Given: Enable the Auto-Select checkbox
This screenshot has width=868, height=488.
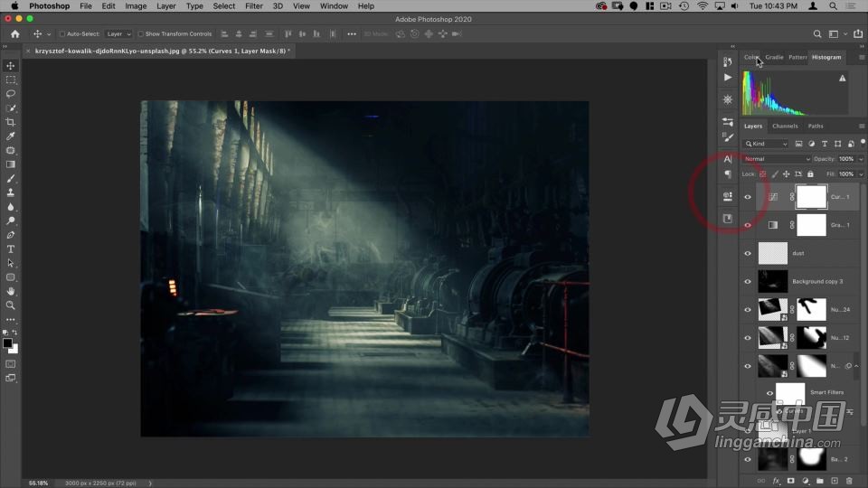Looking at the screenshot, I should tap(62, 34).
